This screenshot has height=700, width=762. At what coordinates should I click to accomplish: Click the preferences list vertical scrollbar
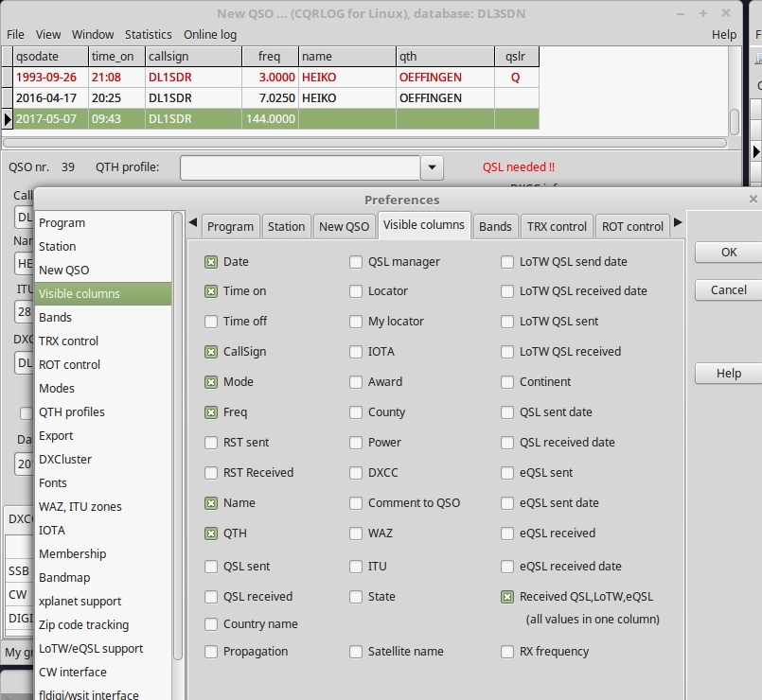(x=178, y=437)
